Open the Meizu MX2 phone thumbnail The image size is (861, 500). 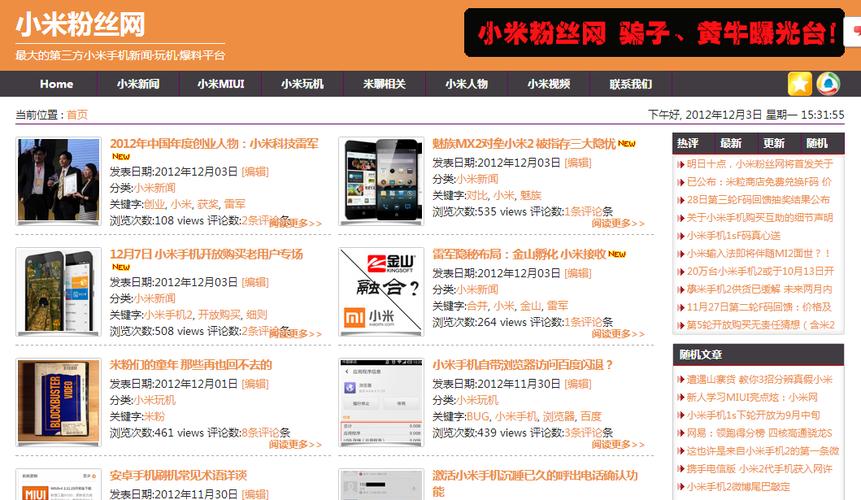coord(381,181)
